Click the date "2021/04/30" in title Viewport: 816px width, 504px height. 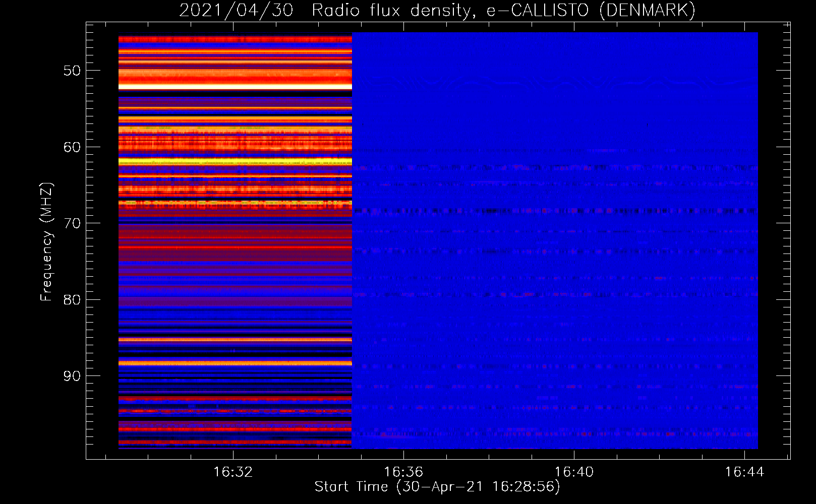pyautogui.click(x=236, y=10)
